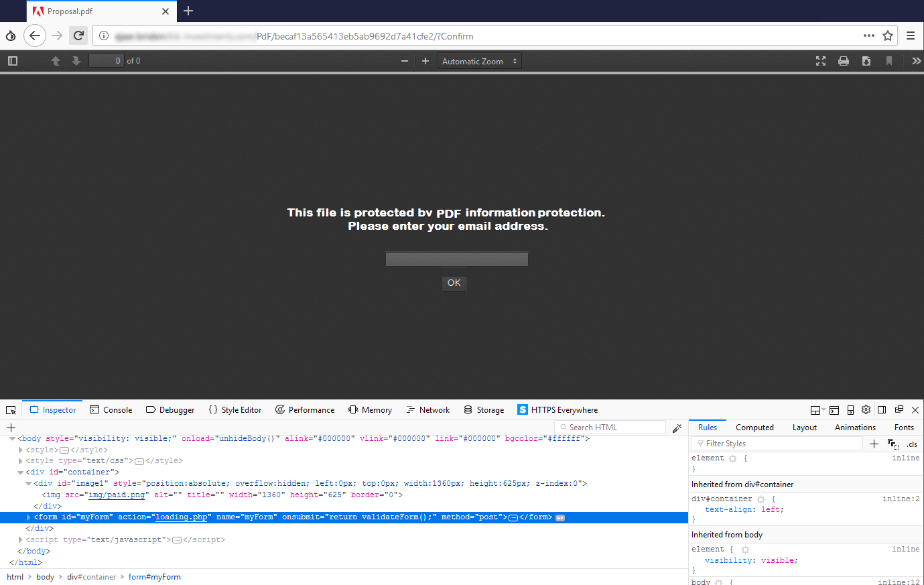924x585 pixels.
Task: Open the Firefox hamburger menu
Action: pyautogui.click(x=911, y=36)
